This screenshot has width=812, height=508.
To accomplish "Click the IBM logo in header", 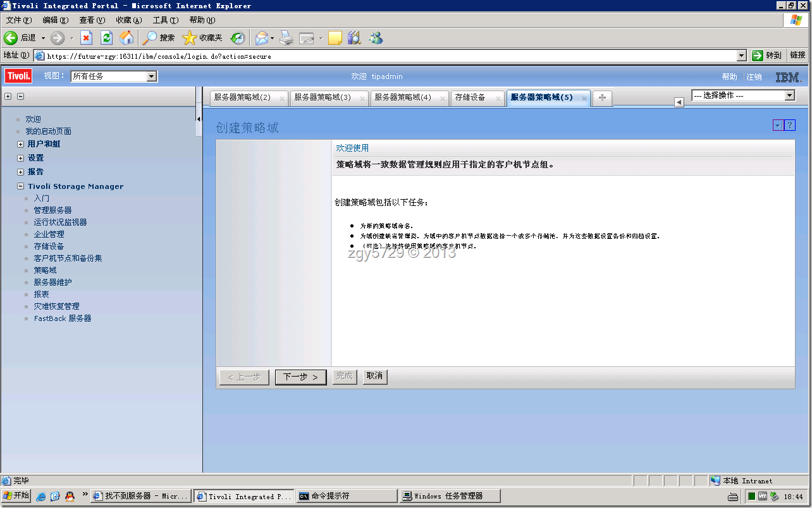I will (788, 77).
